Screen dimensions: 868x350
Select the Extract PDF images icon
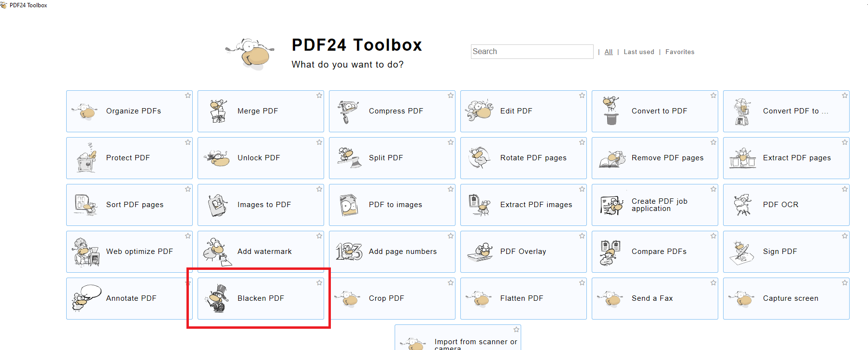tap(480, 205)
